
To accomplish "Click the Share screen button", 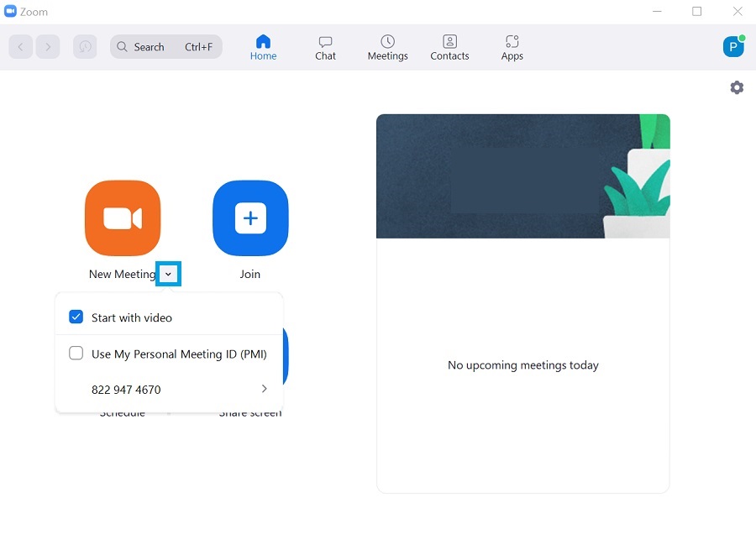I will click(x=249, y=412).
